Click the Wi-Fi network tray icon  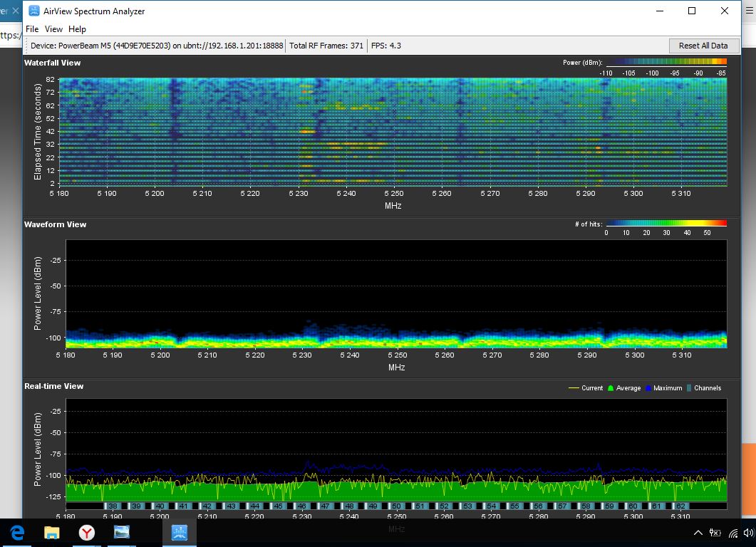pos(733,533)
